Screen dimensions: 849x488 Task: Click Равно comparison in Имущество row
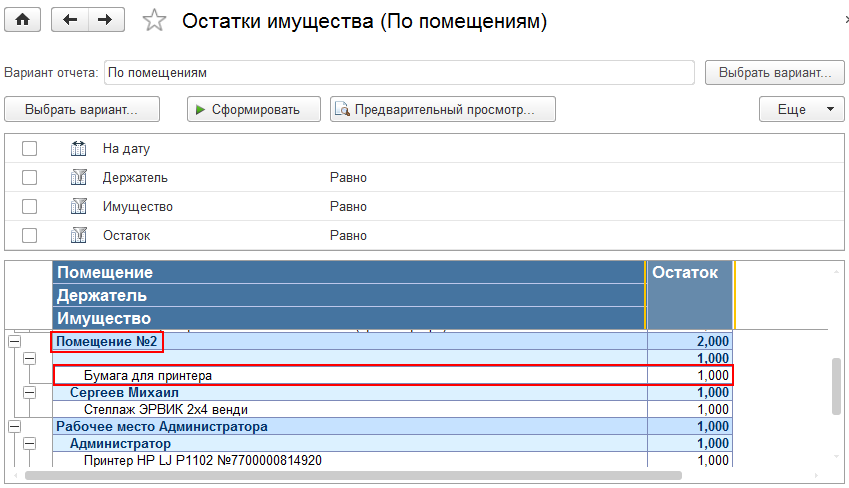point(348,207)
